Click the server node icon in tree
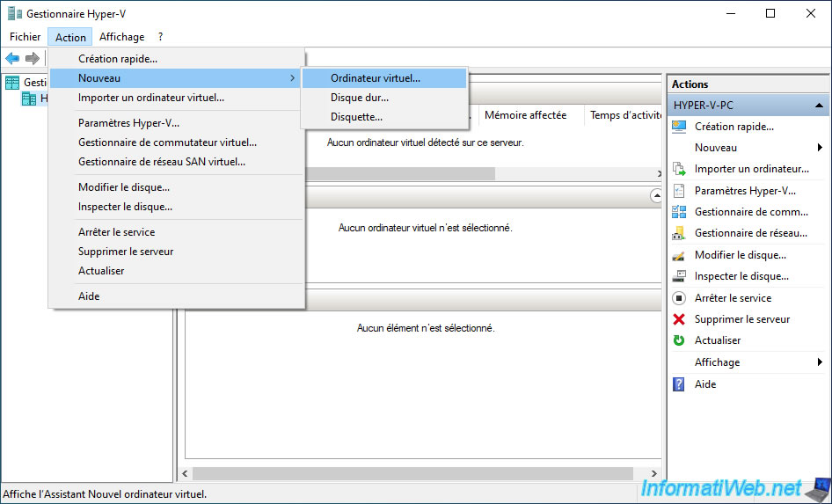 [29, 99]
